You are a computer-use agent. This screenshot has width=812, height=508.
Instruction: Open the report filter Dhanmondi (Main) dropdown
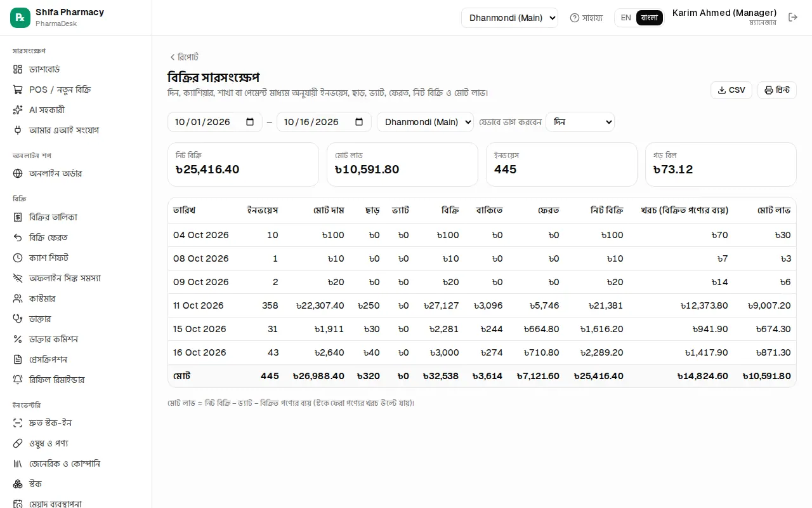(425, 122)
